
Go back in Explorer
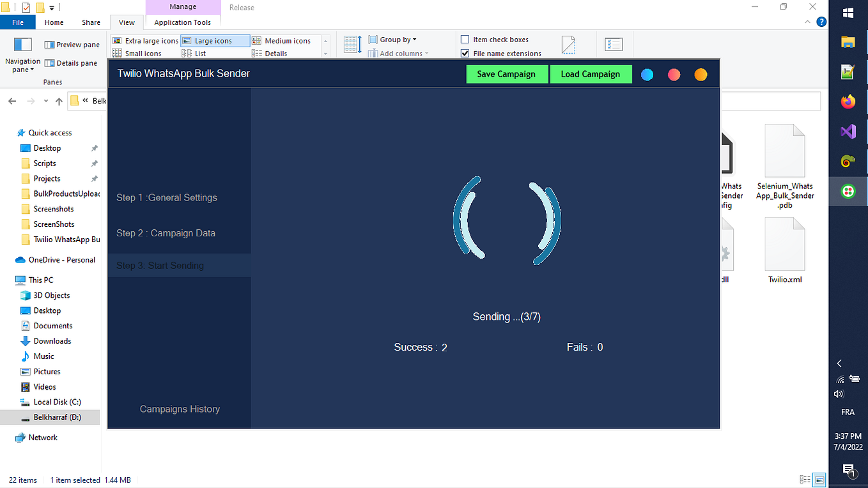point(12,101)
